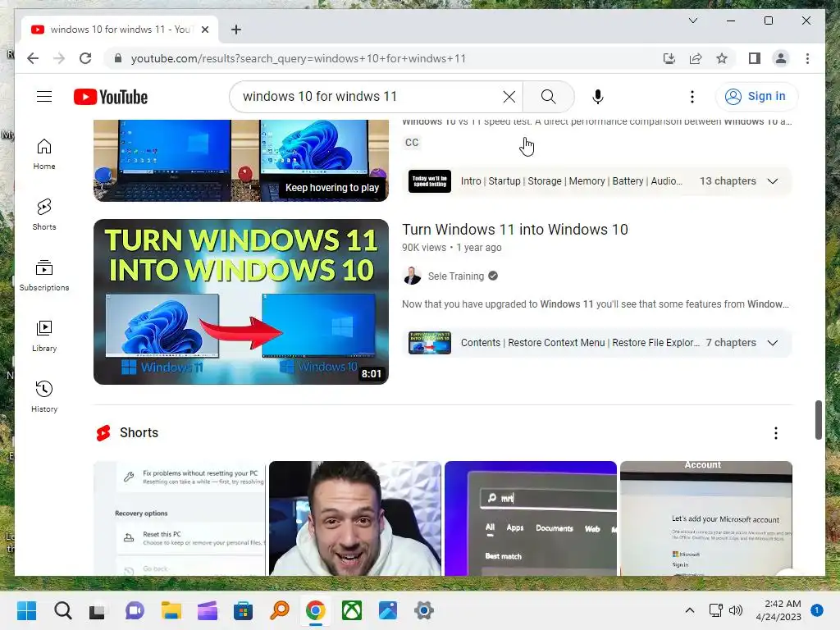
Task: Open the volume tray icon
Action: point(736,610)
